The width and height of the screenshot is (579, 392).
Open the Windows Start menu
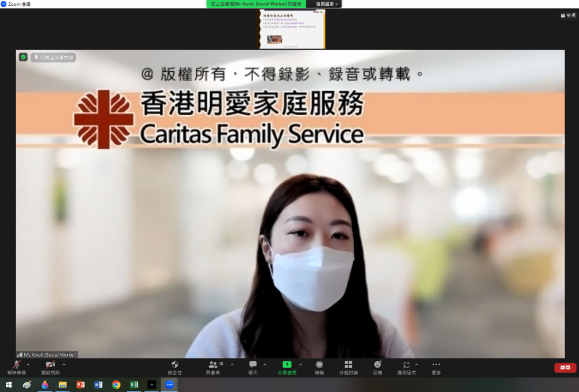tap(9, 384)
